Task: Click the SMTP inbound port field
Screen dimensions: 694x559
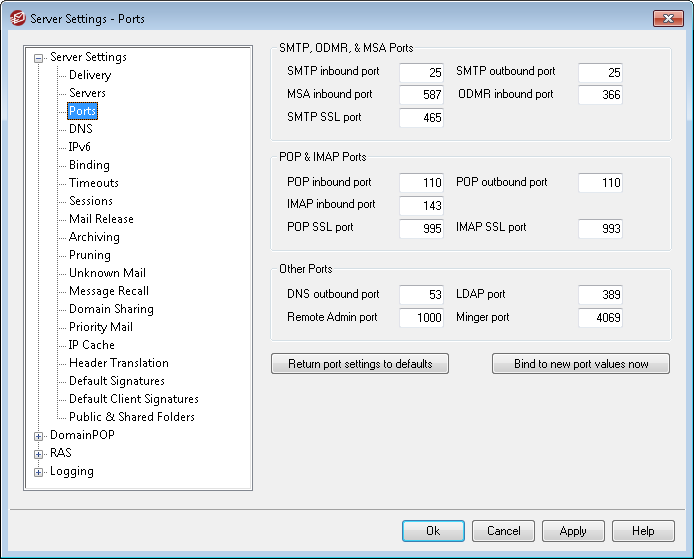Action: pyautogui.click(x=421, y=72)
